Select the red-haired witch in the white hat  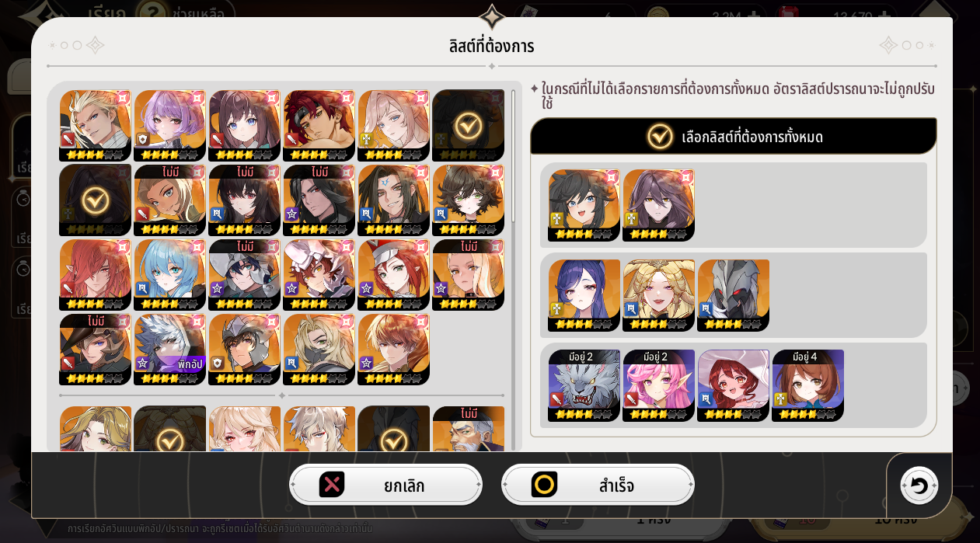click(x=733, y=385)
